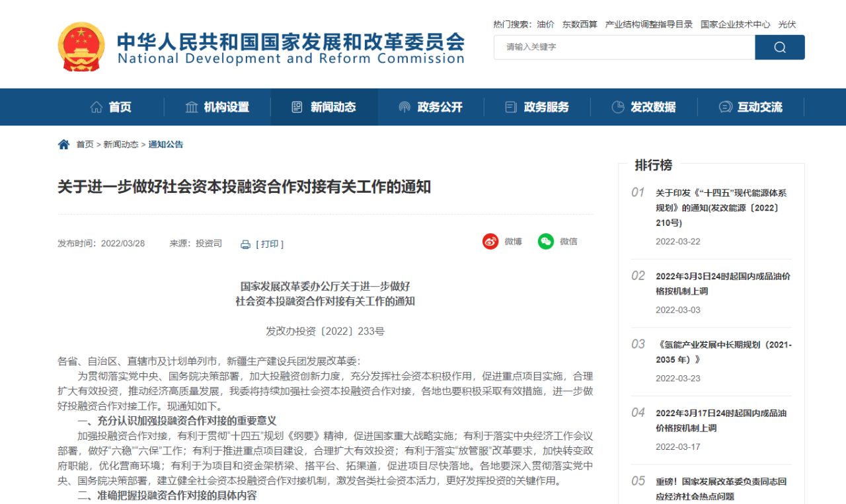Share article via WeChat icon
The image size is (846, 504).
[545, 242]
